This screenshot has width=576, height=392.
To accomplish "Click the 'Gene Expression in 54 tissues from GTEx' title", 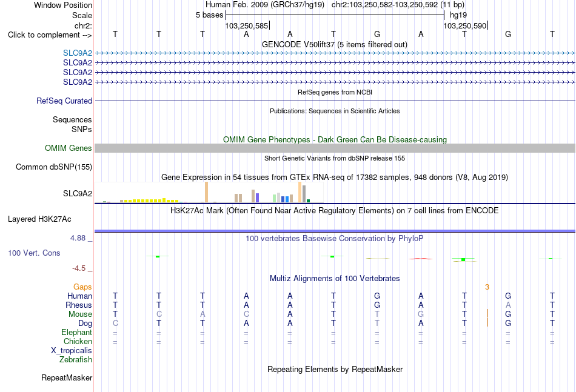I will click(x=335, y=178).
